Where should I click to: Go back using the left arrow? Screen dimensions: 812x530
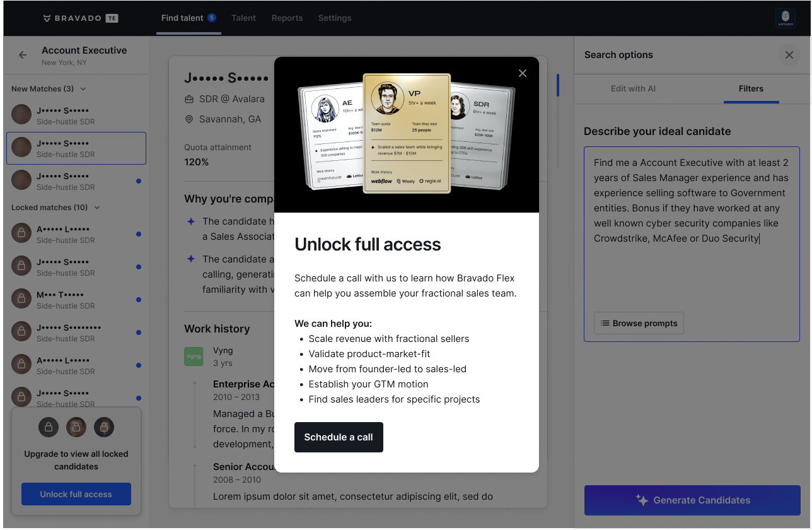point(23,55)
